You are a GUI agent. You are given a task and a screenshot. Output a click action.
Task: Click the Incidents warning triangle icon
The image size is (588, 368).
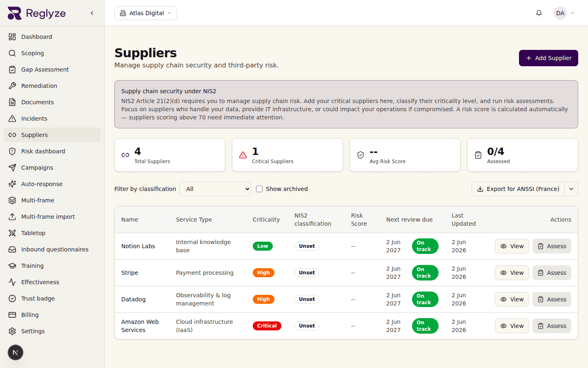[x=12, y=119]
